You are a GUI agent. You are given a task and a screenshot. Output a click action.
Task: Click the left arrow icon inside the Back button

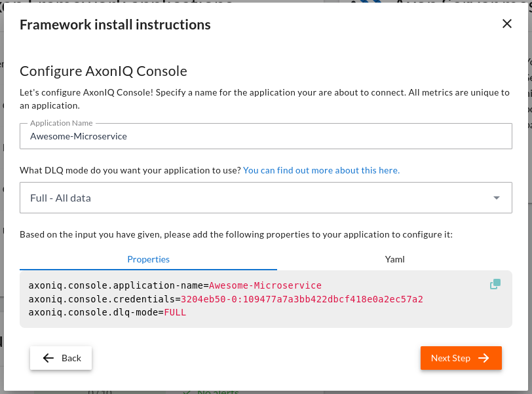(x=48, y=358)
